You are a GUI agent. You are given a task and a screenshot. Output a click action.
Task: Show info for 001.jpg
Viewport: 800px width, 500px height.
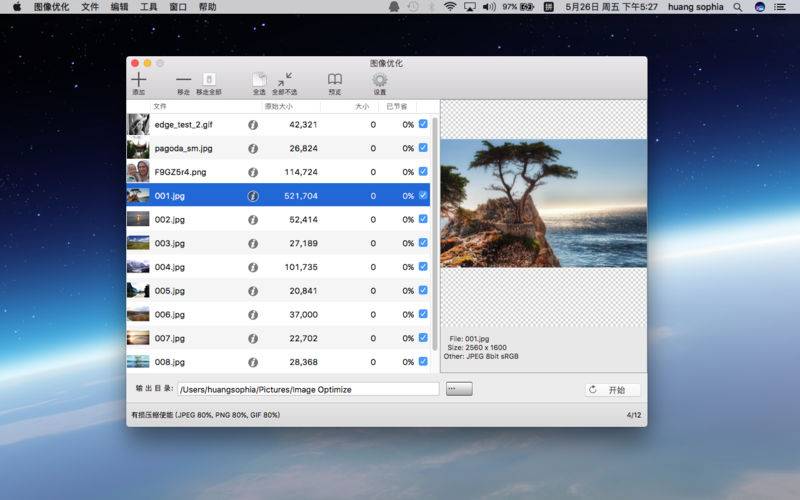tap(253, 196)
